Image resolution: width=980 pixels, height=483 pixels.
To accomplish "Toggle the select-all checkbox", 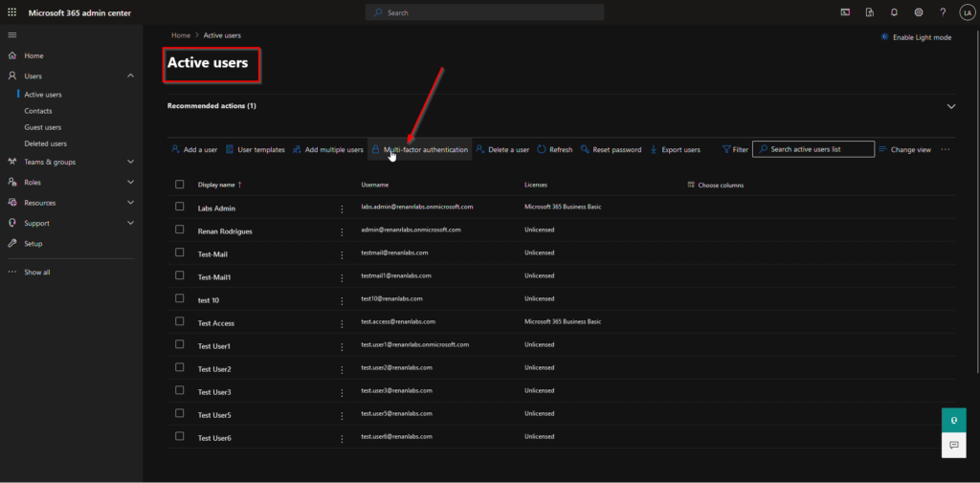I will click(x=180, y=185).
